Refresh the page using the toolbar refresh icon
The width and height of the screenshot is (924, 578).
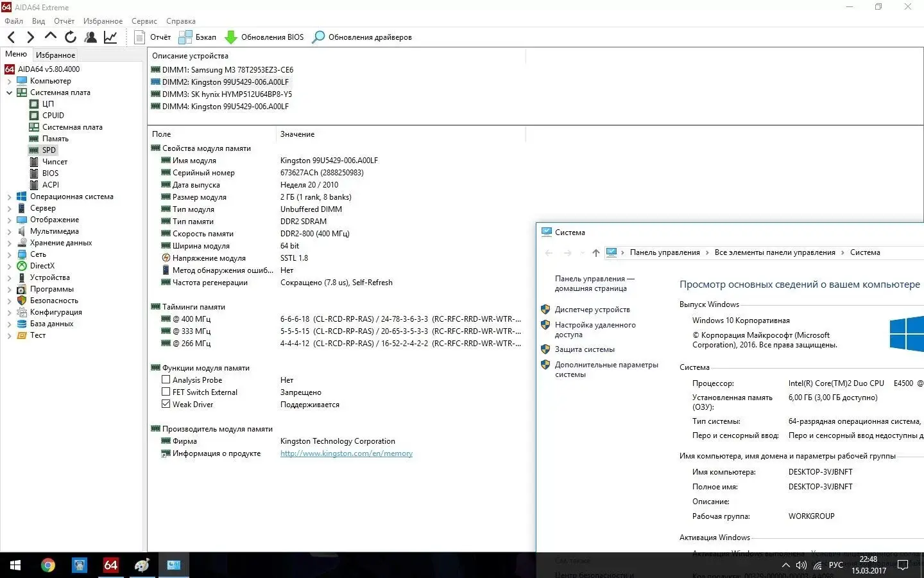[71, 37]
